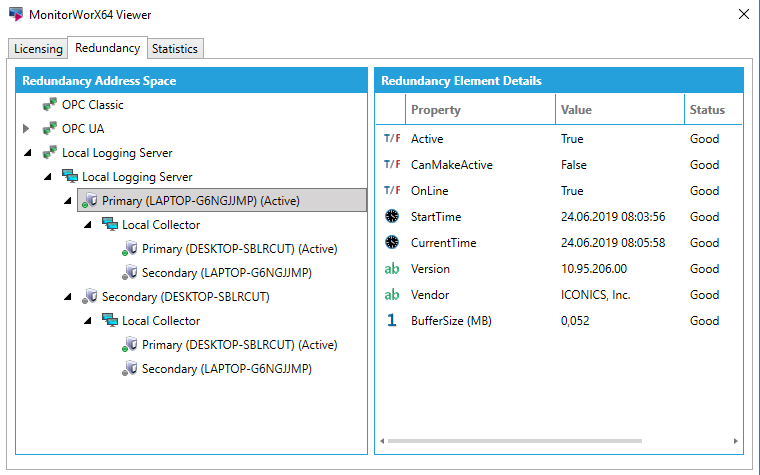Click the scroll right arrow in details panel
Image resolution: width=760 pixels, height=475 pixels.
(736, 441)
